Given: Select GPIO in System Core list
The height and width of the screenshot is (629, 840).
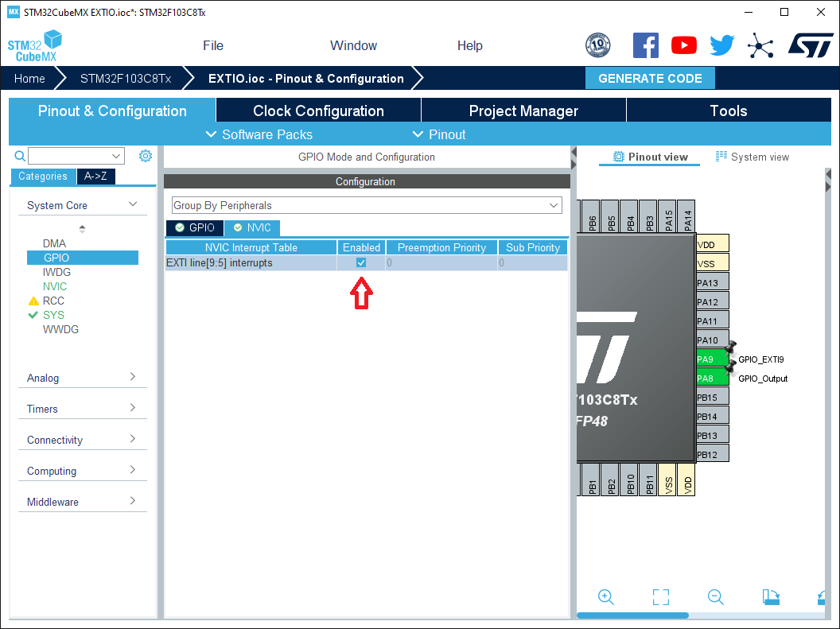Looking at the screenshot, I should pos(83,258).
